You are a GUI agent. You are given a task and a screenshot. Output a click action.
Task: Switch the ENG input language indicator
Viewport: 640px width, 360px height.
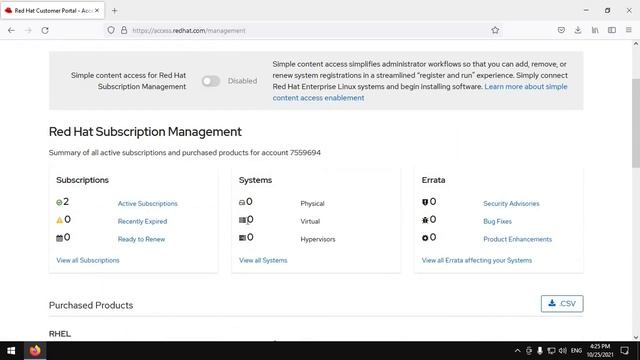576,351
